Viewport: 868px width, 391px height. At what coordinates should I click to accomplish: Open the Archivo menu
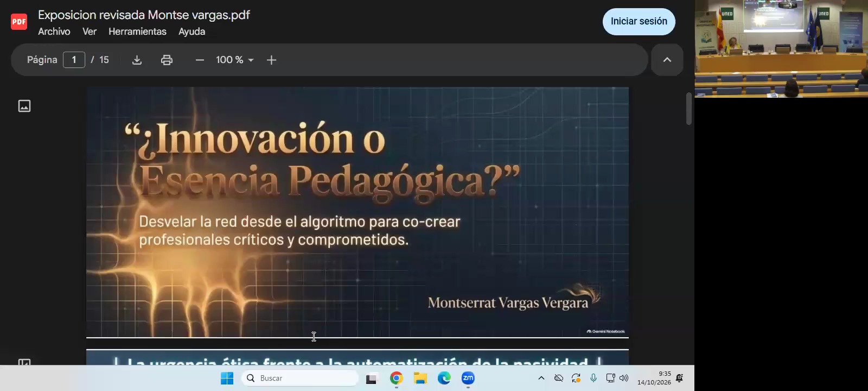[54, 31]
